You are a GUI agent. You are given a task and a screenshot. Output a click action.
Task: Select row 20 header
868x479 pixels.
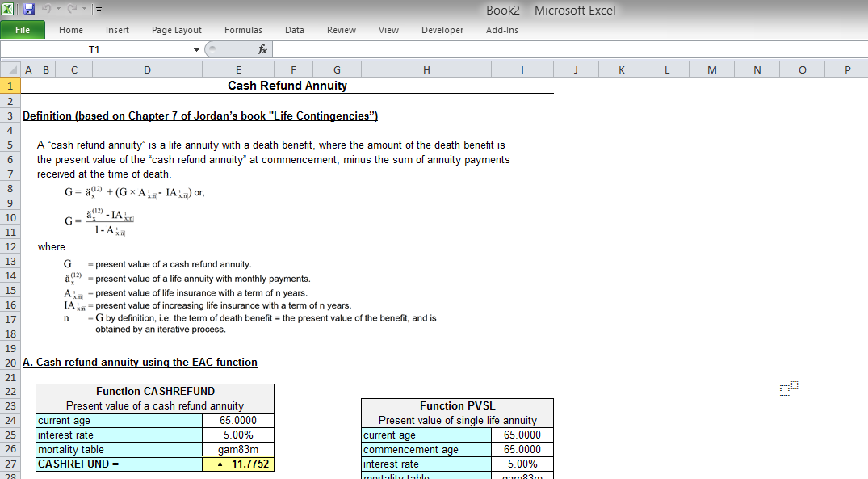pos(10,363)
